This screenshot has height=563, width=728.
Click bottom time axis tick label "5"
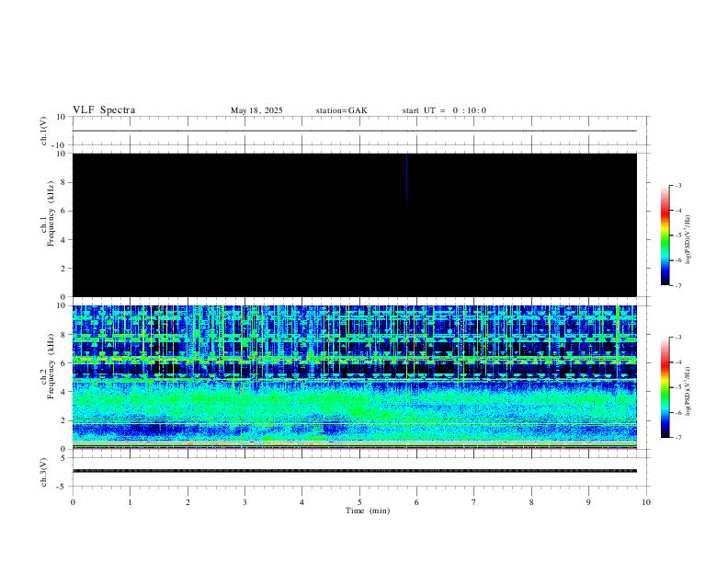click(x=359, y=502)
